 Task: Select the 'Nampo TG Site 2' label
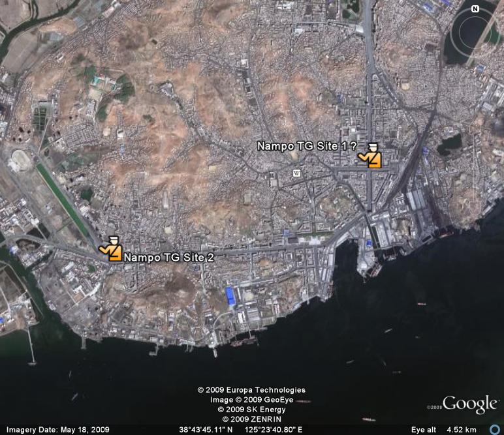coord(168,258)
